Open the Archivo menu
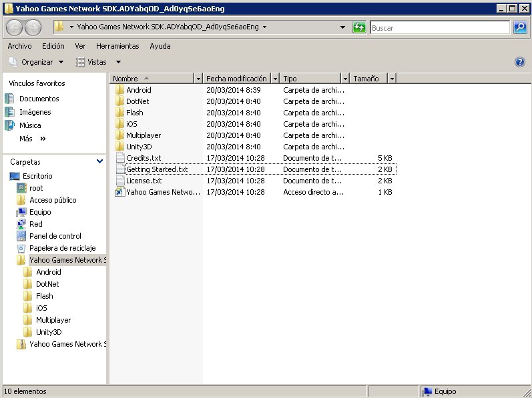This screenshot has height=398, width=532. tap(19, 46)
